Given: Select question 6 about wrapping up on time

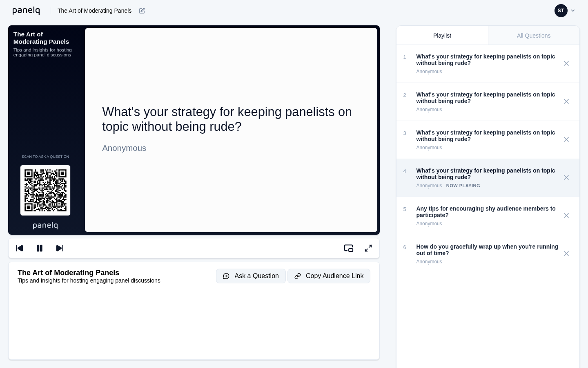Looking at the screenshot, I should point(487,250).
